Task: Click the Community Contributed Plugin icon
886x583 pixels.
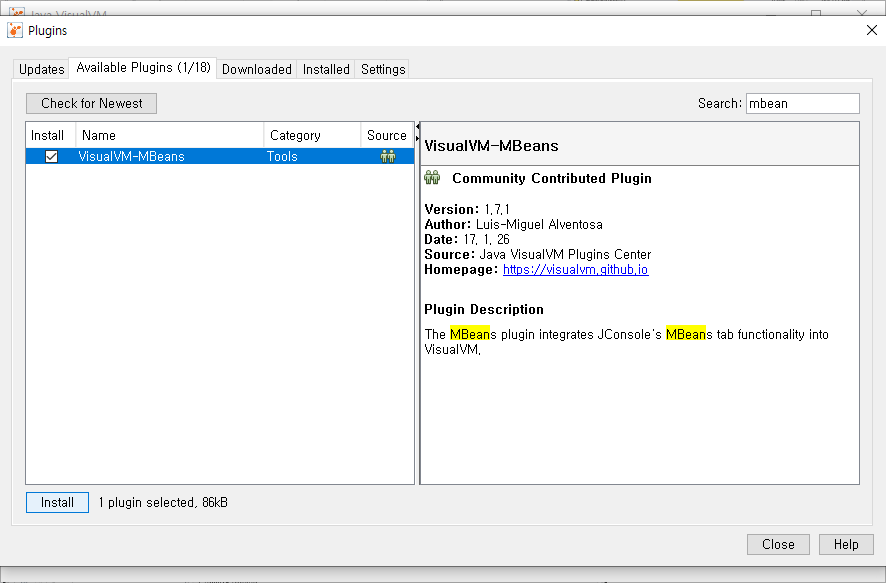Action: pyautogui.click(x=432, y=178)
